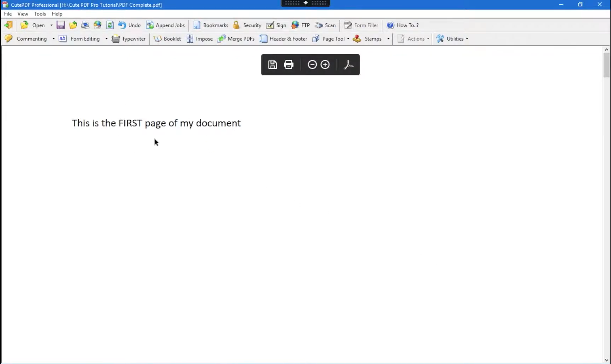Click the yellow folder save-as icon

73,25
